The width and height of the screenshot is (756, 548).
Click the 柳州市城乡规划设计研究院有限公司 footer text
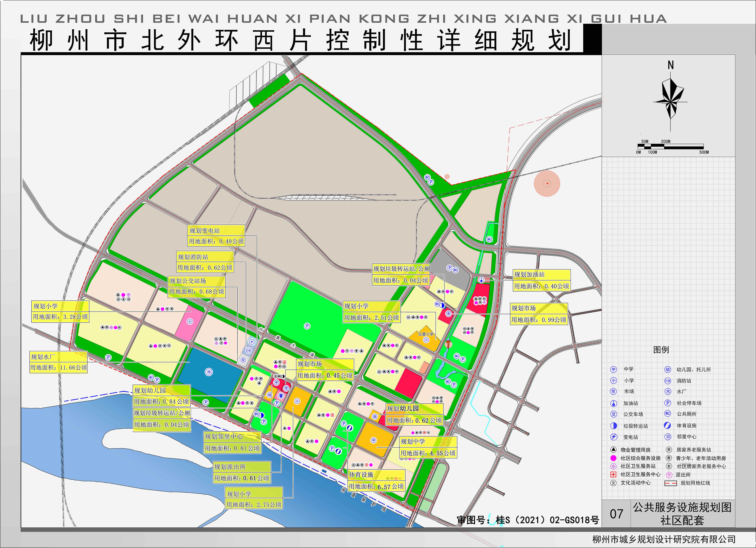click(x=664, y=539)
